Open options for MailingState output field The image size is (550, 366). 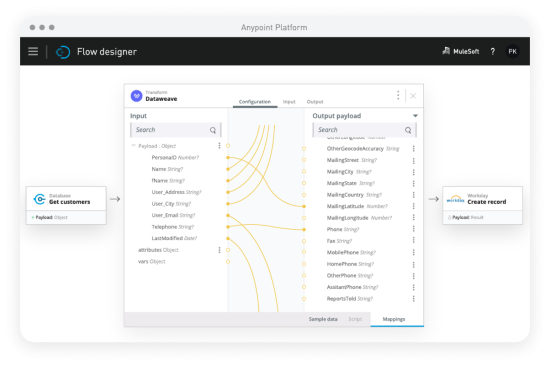[414, 184]
